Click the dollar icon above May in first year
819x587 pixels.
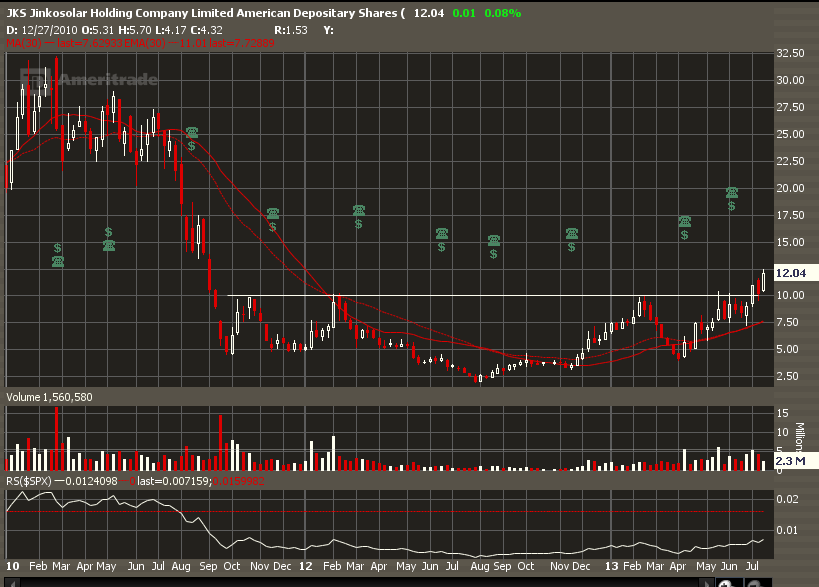(x=108, y=232)
